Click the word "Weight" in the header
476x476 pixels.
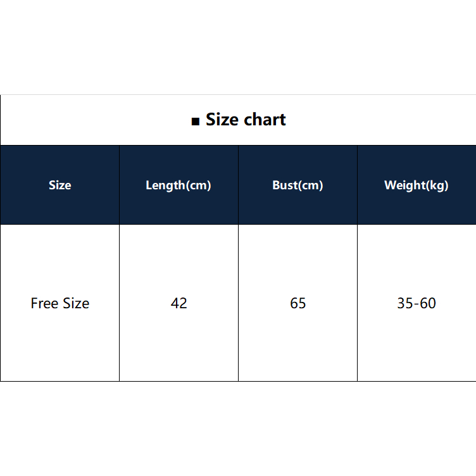click(x=404, y=185)
